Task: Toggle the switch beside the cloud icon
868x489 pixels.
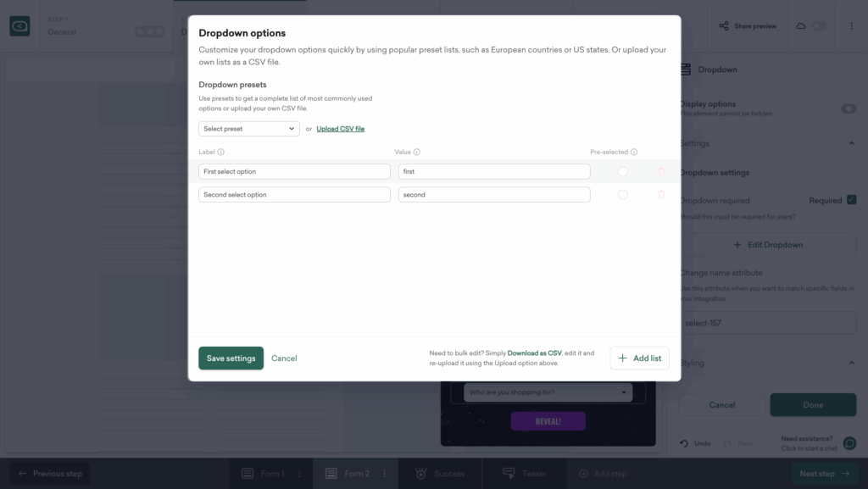Action: coord(820,26)
